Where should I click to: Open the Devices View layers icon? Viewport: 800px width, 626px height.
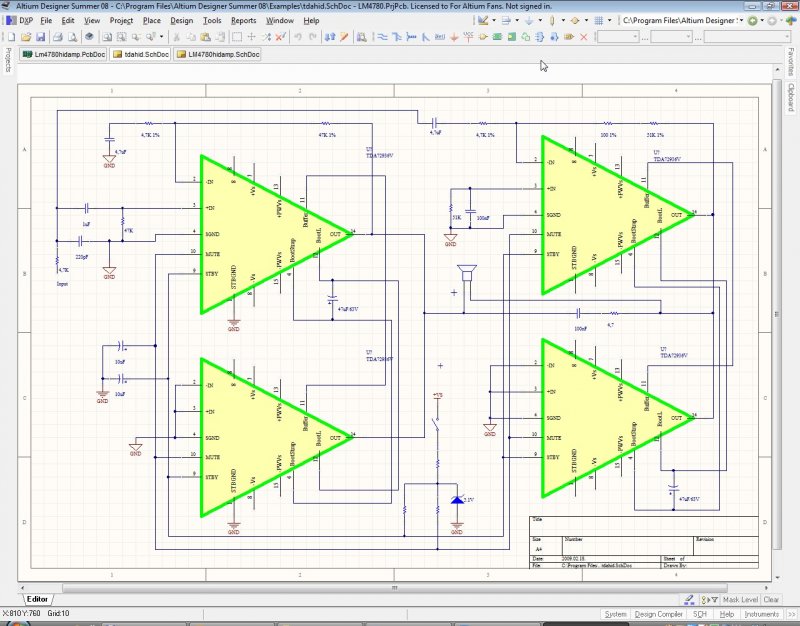click(x=89, y=37)
